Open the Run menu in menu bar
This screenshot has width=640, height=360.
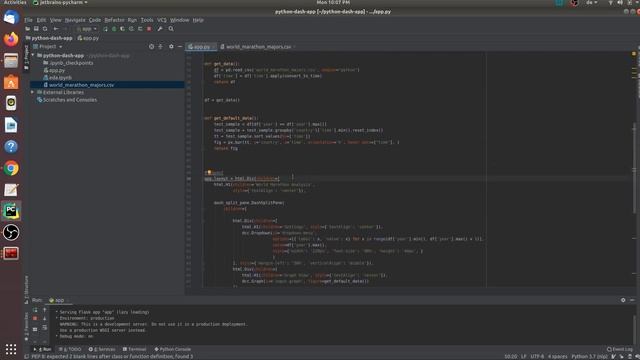point(132,20)
